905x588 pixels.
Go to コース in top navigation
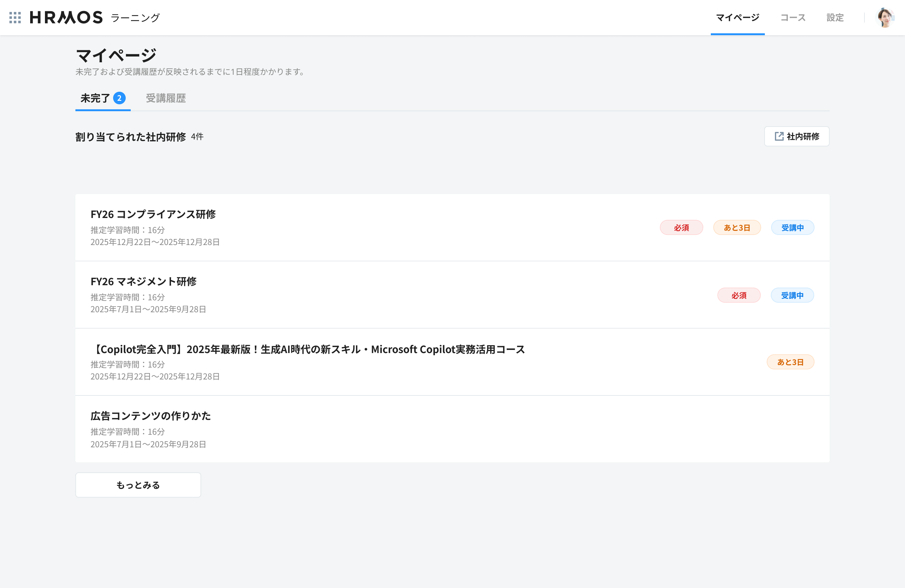pos(793,18)
